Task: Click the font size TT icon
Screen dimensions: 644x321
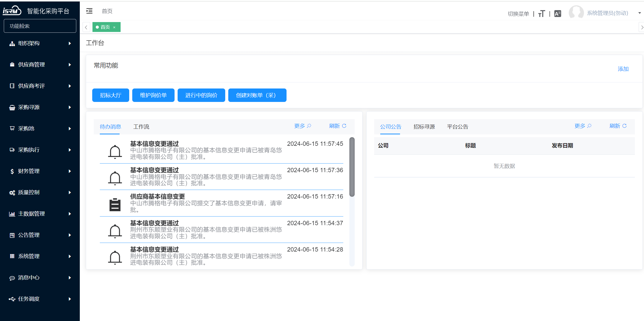Action: (x=542, y=13)
